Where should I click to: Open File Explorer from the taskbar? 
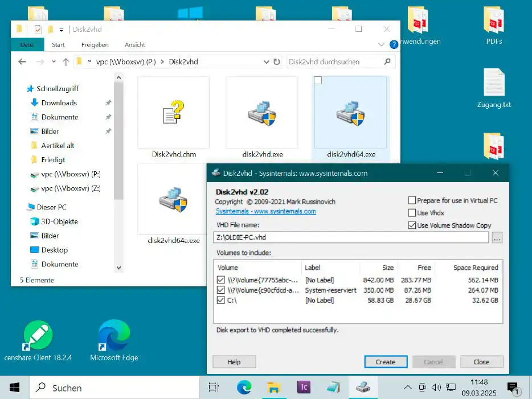click(273, 387)
